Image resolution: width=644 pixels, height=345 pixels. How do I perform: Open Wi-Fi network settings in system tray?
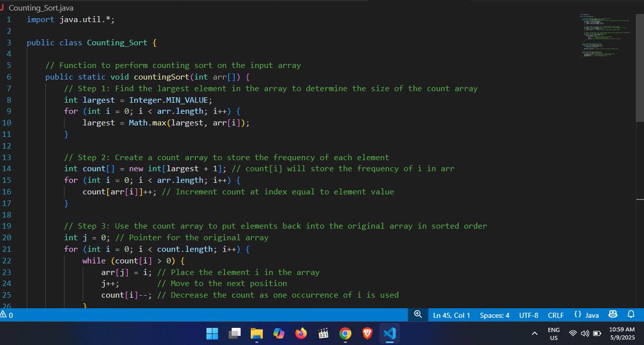click(x=573, y=334)
